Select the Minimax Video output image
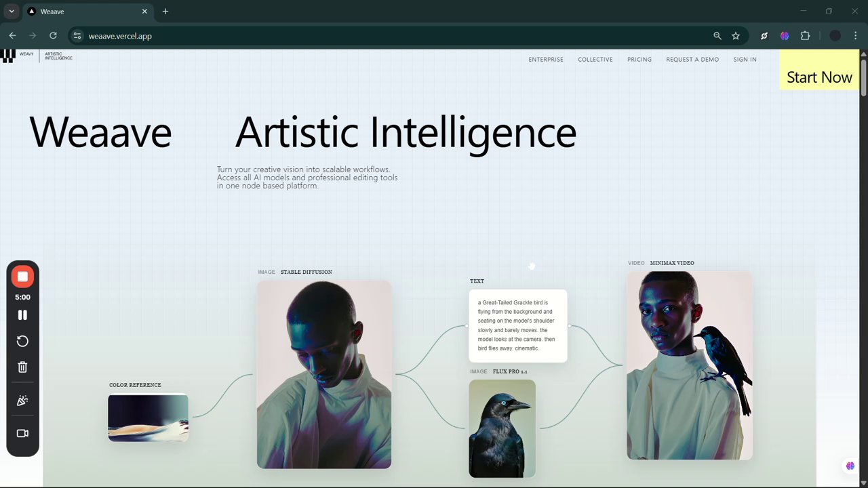Viewport: 868px width, 488px height. [690, 366]
